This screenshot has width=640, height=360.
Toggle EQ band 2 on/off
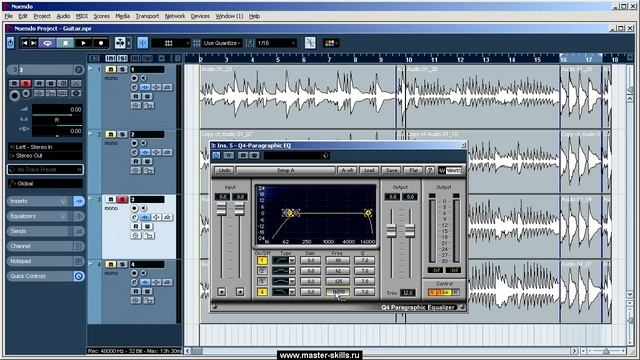[262, 271]
